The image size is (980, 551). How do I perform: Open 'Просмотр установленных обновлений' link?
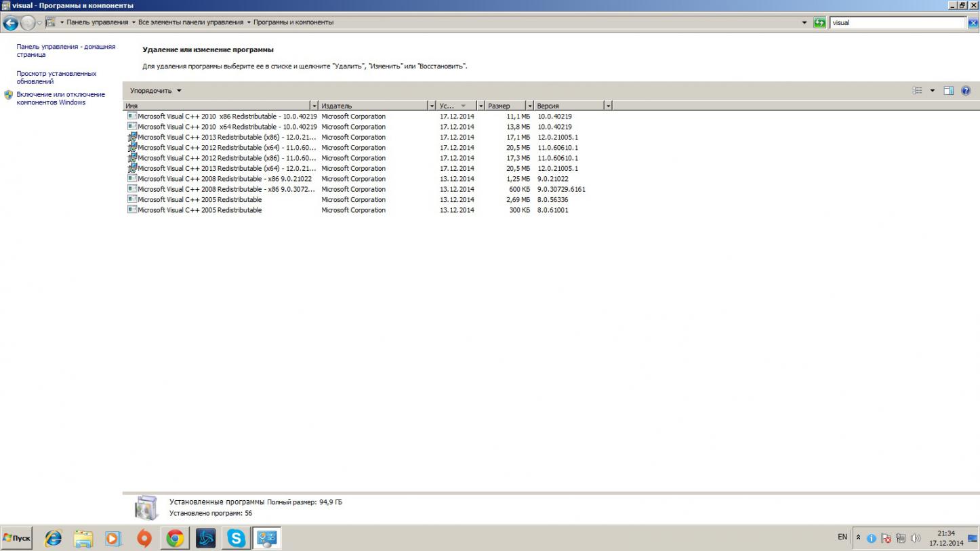(x=56, y=77)
